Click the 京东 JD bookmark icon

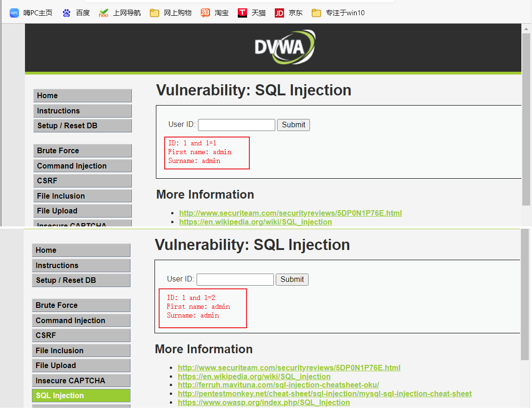279,12
